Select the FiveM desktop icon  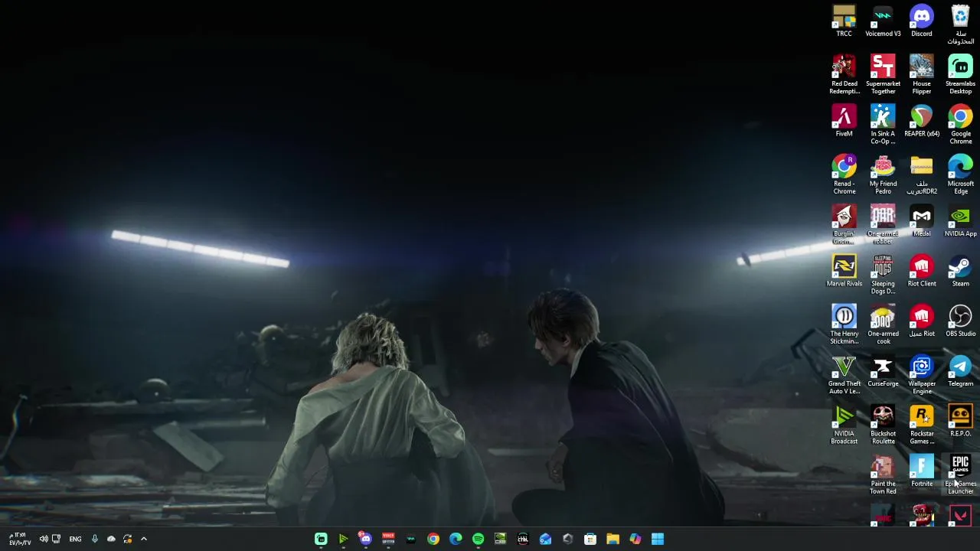coord(844,121)
